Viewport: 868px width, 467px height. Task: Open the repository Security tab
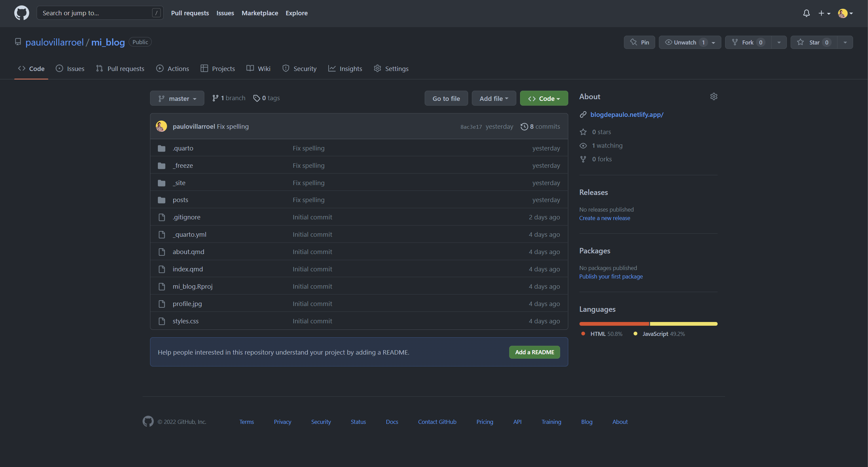pyautogui.click(x=299, y=69)
